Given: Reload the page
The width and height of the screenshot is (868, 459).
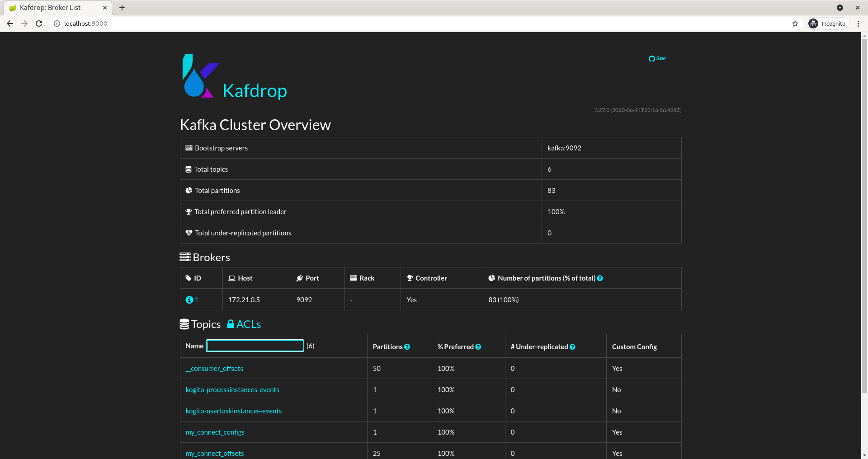Looking at the screenshot, I should [39, 23].
